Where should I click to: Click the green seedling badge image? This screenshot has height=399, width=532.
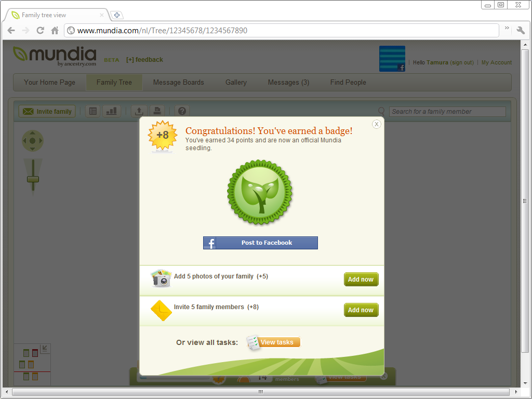coord(260,192)
